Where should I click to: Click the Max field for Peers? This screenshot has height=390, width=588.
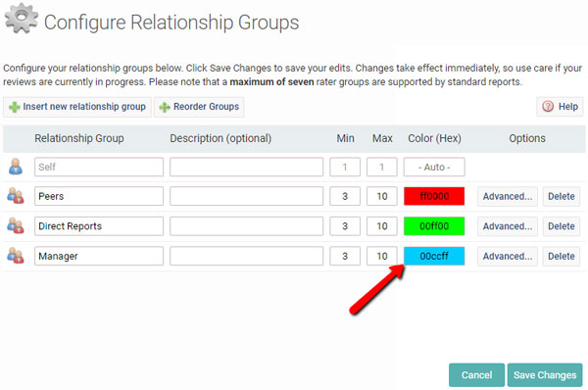(x=382, y=196)
